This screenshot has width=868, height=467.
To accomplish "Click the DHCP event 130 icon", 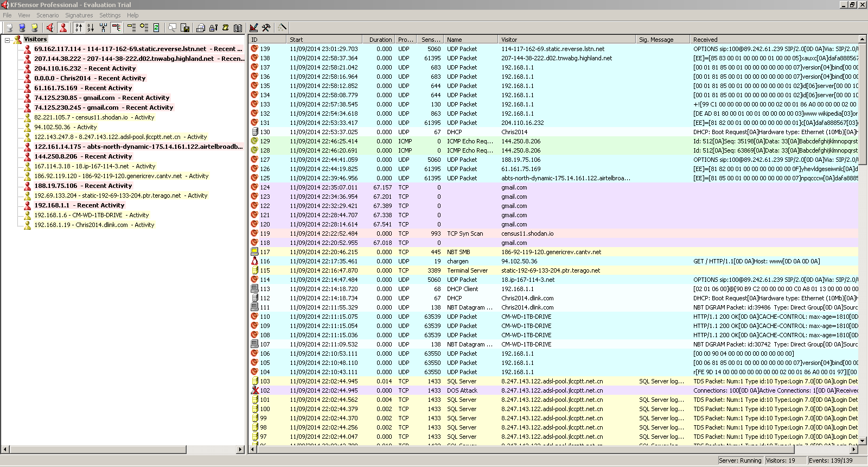I will click(x=254, y=132).
